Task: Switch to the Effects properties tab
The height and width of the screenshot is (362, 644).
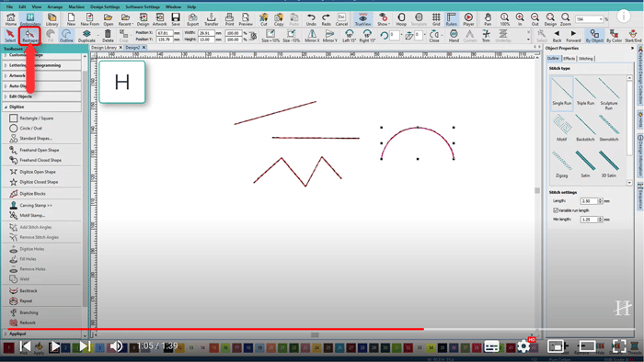Action: [569, 59]
